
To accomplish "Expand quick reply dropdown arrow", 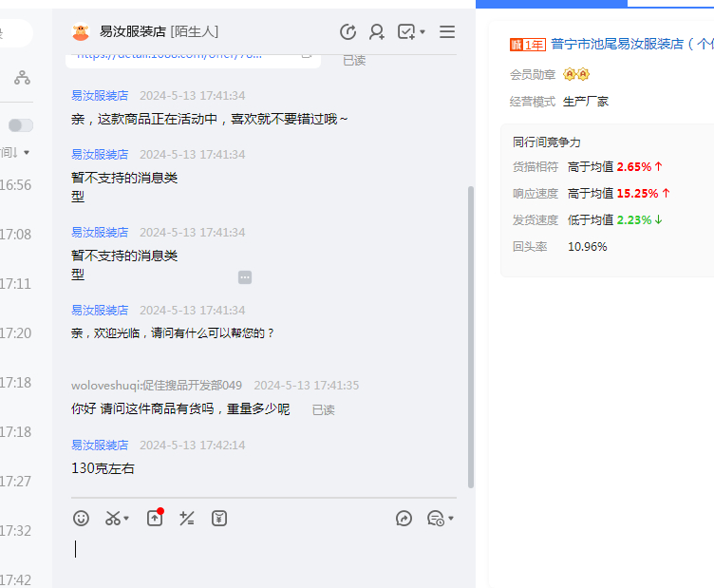I will coord(451,519).
